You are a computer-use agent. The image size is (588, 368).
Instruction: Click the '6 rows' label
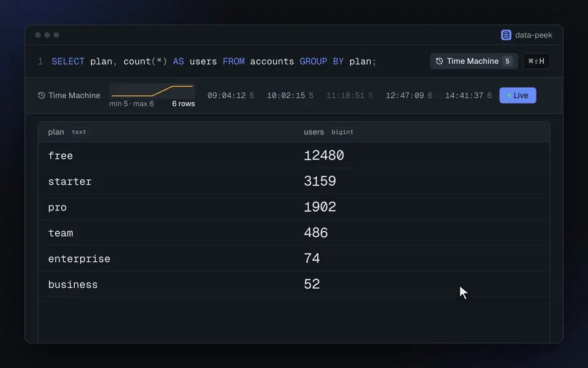point(183,104)
